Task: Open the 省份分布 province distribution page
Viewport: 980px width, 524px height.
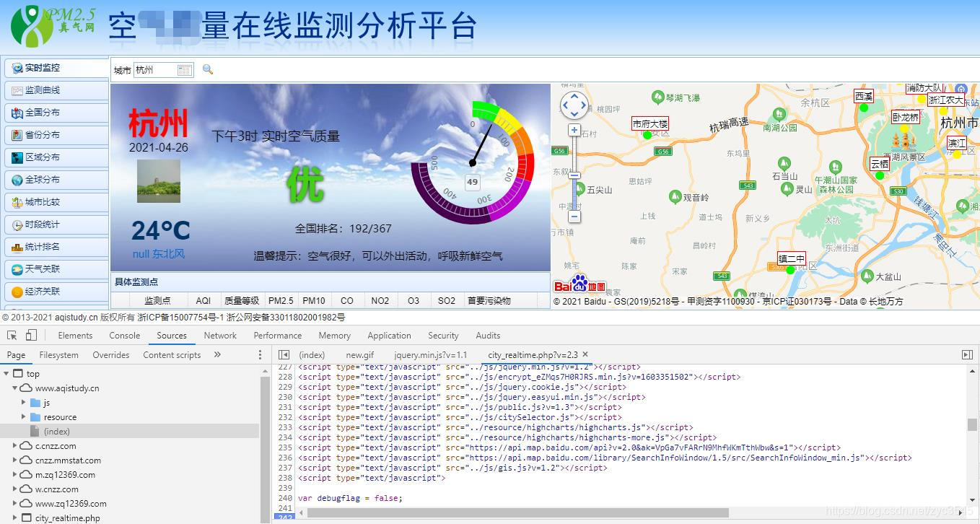Action: [x=56, y=135]
